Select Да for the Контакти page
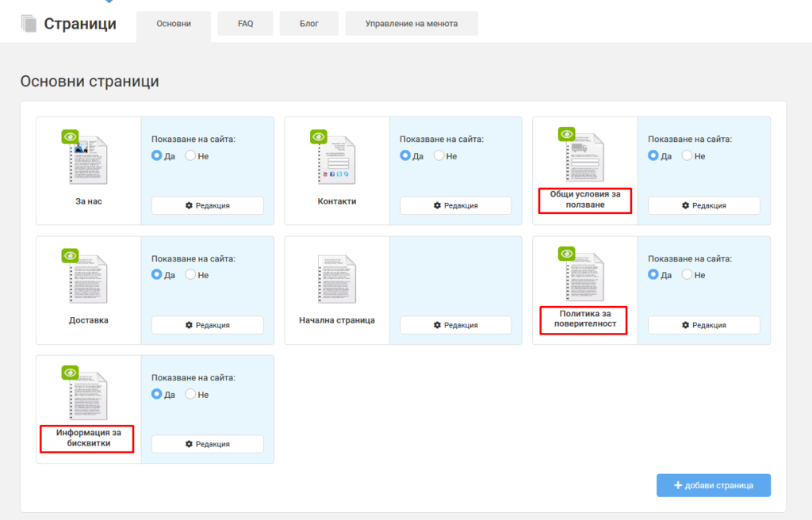Viewport: 812px width, 520px height. [x=405, y=155]
